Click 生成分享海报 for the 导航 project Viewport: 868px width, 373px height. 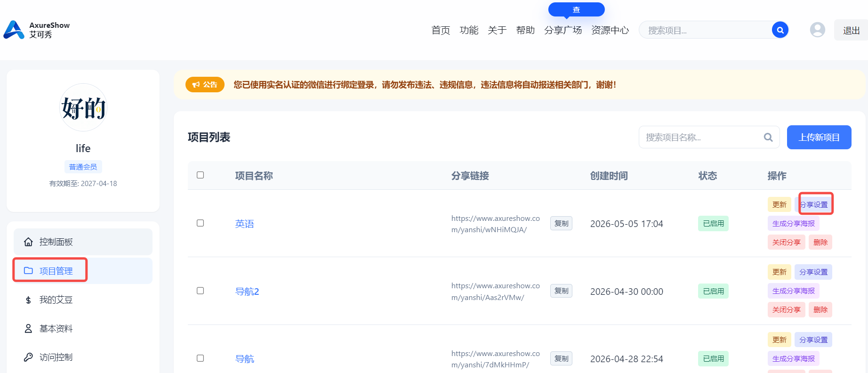tap(794, 358)
